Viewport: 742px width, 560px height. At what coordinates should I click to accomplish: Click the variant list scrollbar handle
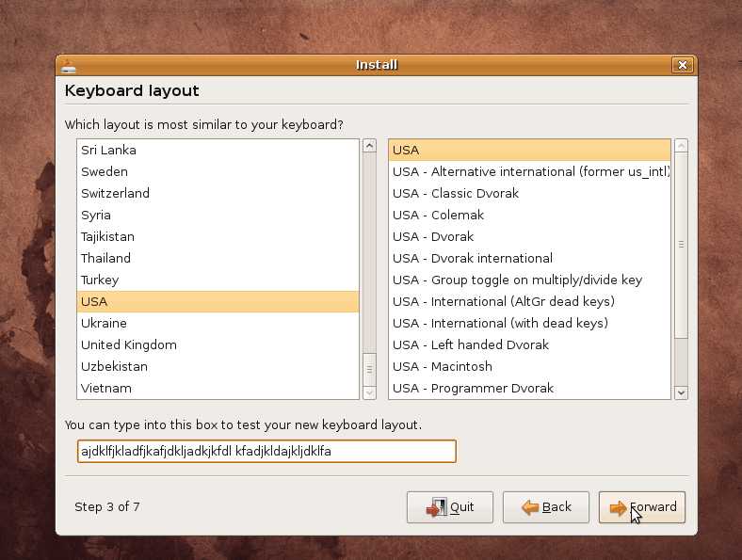(x=681, y=243)
